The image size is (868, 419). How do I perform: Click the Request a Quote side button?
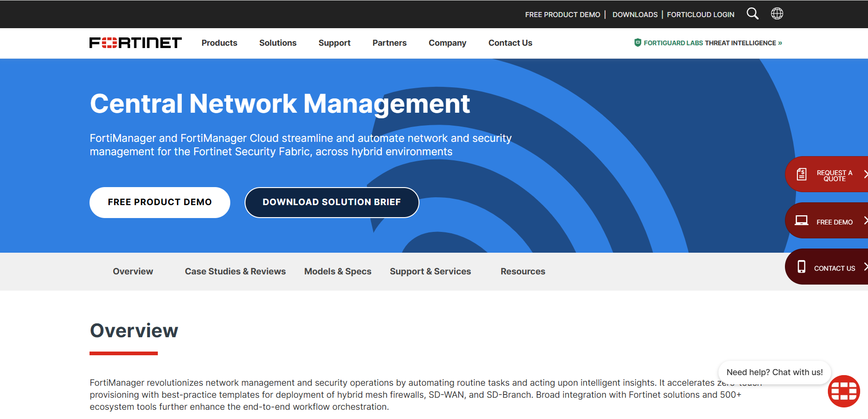click(x=827, y=174)
